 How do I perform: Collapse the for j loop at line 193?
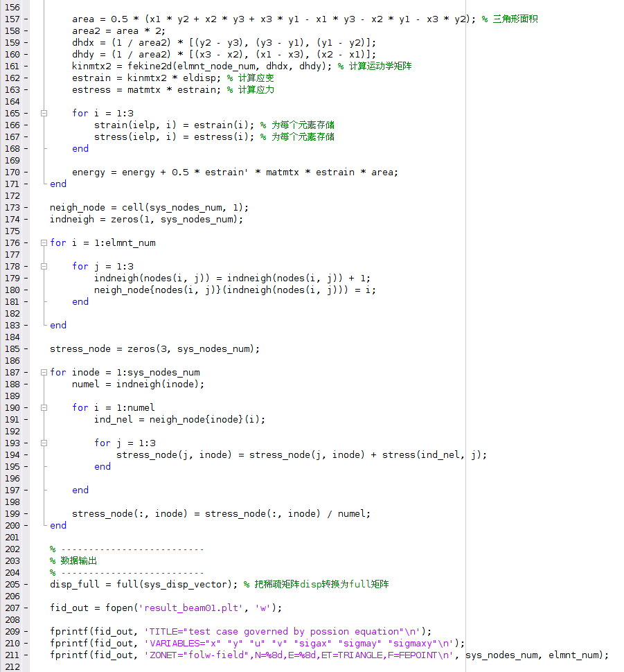point(44,443)
